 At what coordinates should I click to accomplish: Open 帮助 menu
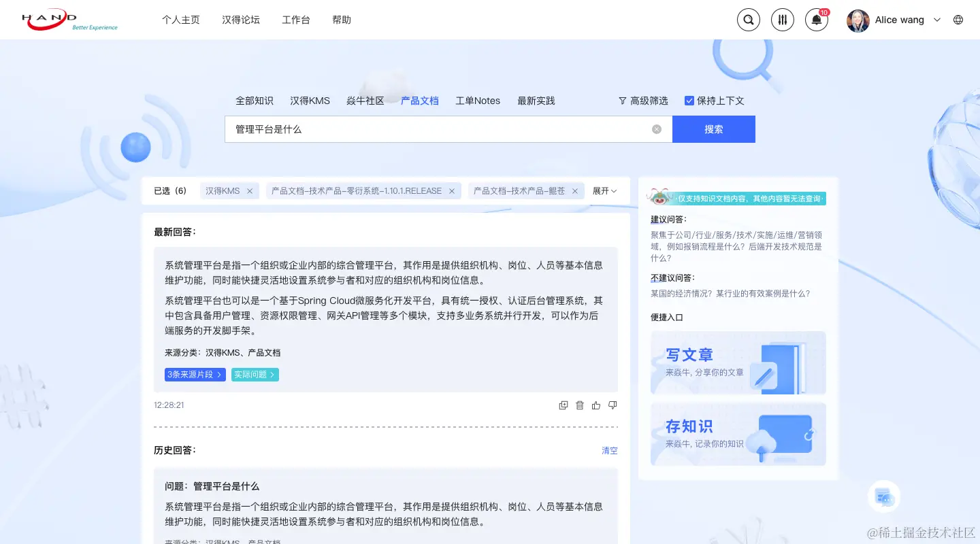point(342,20)
